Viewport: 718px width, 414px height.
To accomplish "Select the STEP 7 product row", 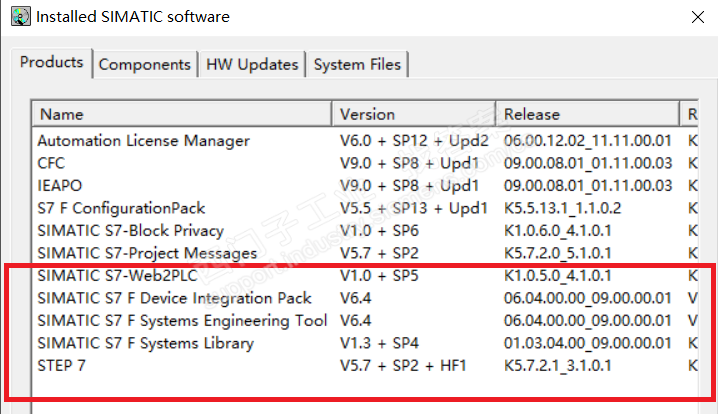I will click(x=63, y=365).
